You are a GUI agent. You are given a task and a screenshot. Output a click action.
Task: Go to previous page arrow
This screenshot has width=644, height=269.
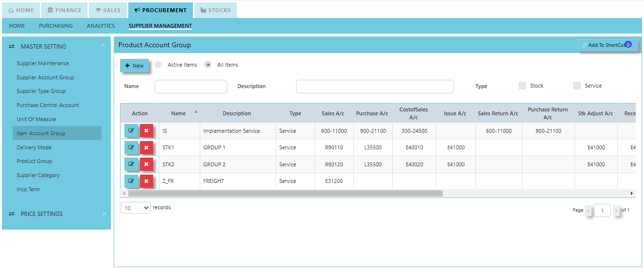coord(589,211)
